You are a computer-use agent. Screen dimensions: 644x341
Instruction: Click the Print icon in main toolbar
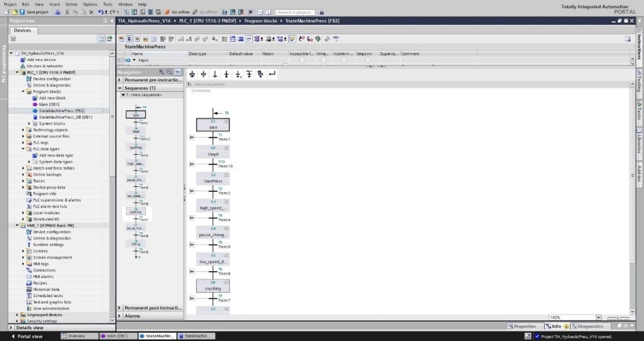click(57, 13)
